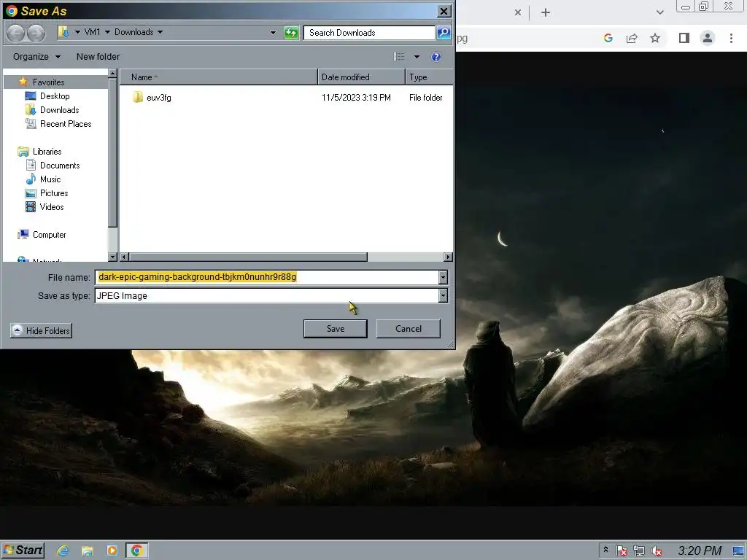Click the green refresh icon beside address bar
Image resolution: width=747 pixels, height=560 pixels.
[x=291, y=32]
